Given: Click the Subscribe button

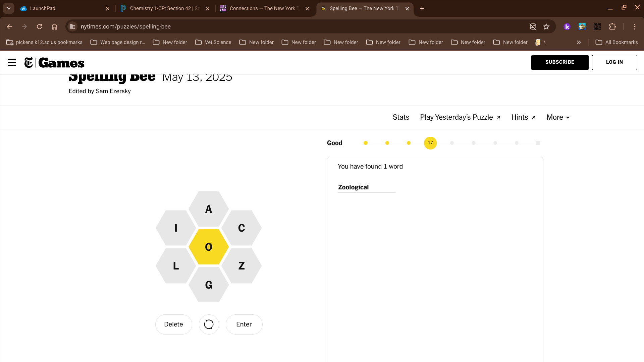Looking at the screenshot, I should [x=560, y=62].
